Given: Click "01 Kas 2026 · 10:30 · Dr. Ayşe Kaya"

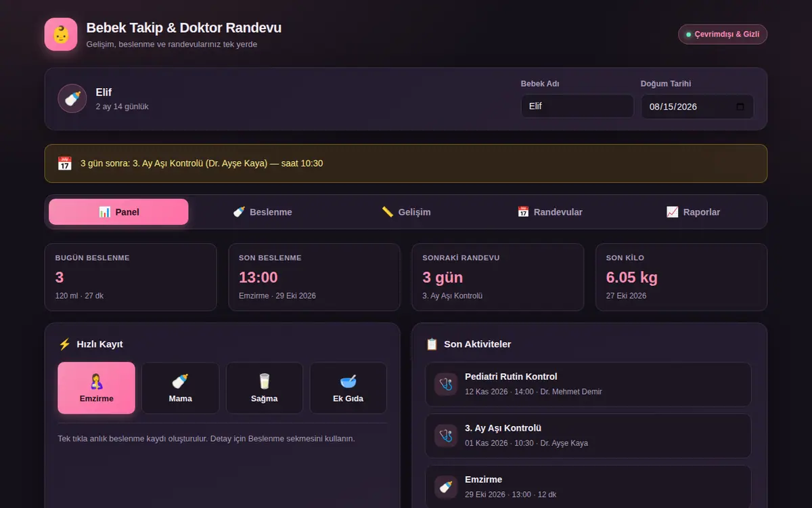Looking at the screenshot, I should 526,443.
